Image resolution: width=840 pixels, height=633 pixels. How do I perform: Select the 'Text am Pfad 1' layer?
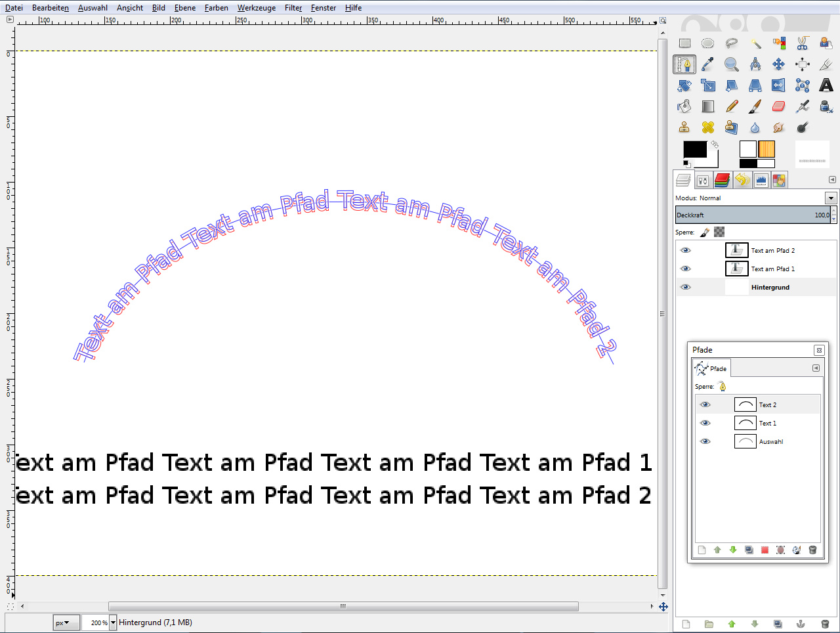(x=772, y=269)
